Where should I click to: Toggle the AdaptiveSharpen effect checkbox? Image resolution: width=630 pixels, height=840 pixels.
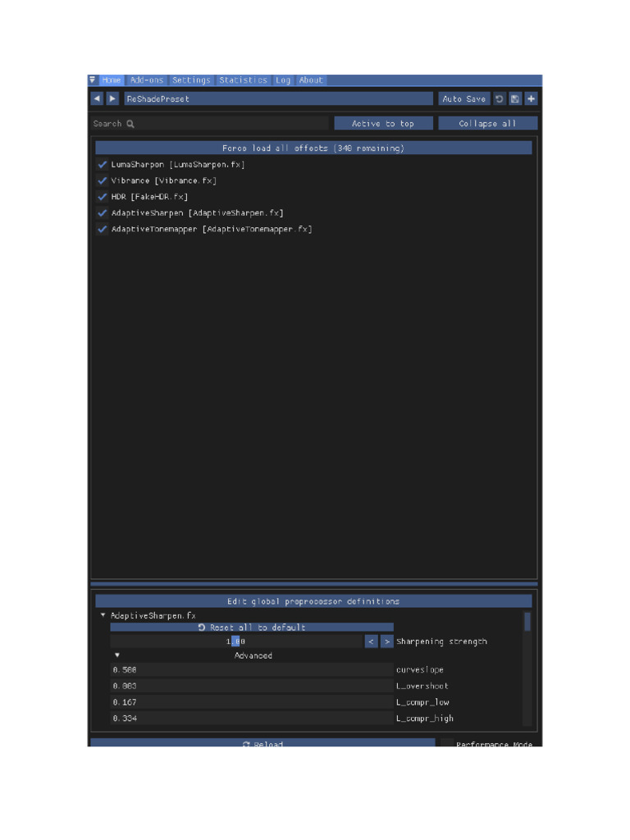[103, 212]
